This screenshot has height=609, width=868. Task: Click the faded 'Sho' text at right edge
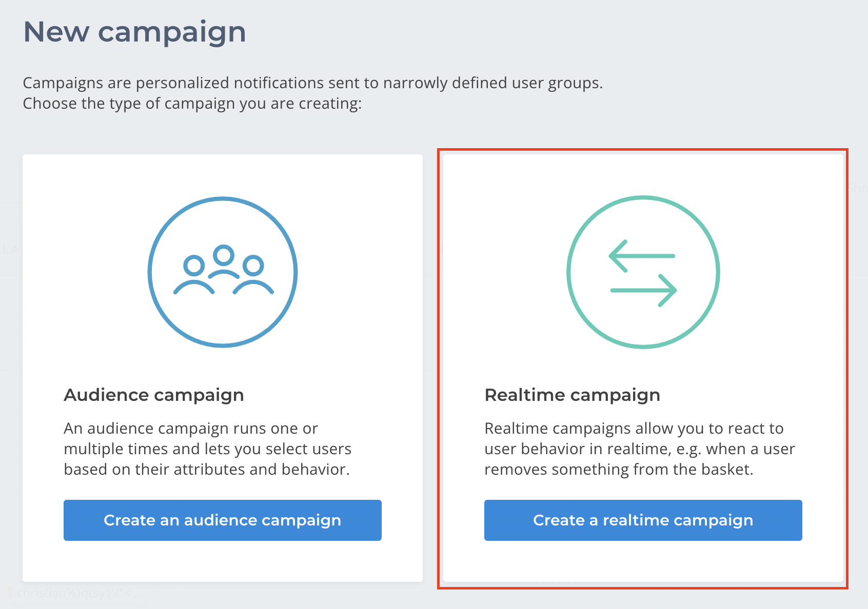[x=857, y=188]
